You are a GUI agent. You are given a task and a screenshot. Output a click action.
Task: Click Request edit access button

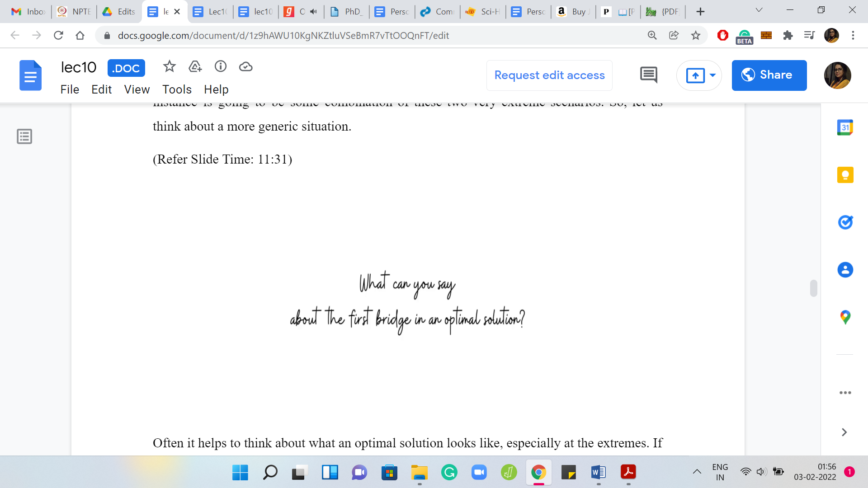(549, 75)
